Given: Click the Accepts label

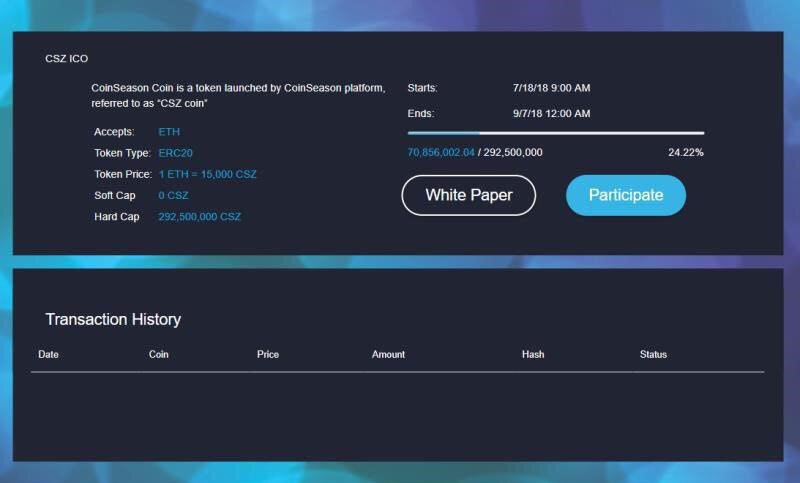Looking at the screenshot, I should [114, 132].
